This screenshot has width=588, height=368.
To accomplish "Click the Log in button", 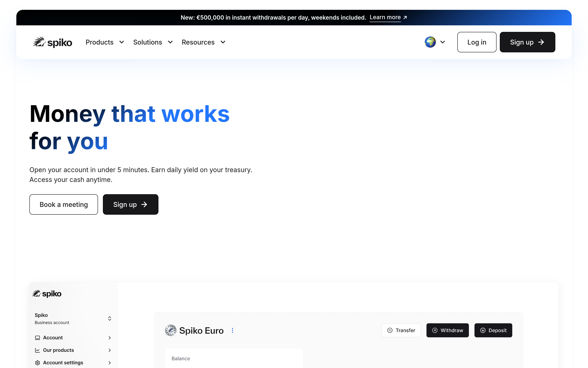I will tap(477, 42).
